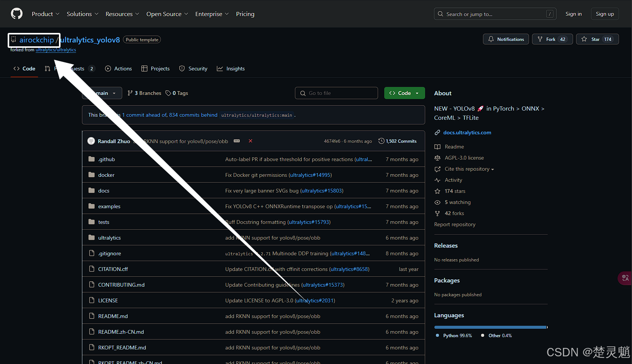The height and width of the screenshot is (364, 632).
Task: Click the Go to file search box
Action: point(336,93)
